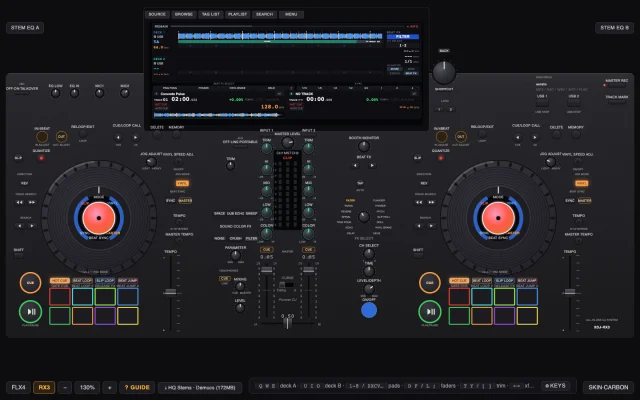Image resolution: width=640 pixels, height=400 pixels.
Task: Click the MASTER LEVEL knob
Action: click(287, 142)
